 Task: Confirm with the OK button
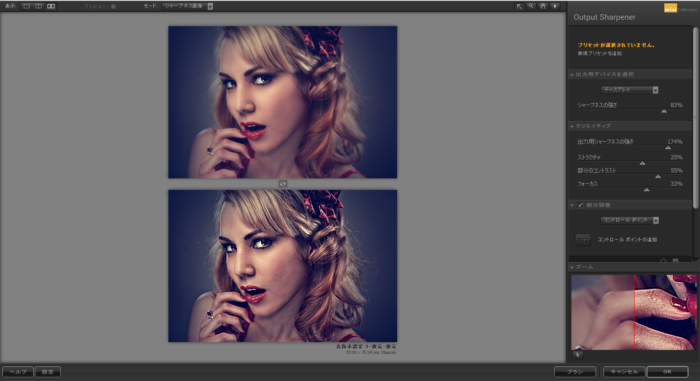pos(667,372)
